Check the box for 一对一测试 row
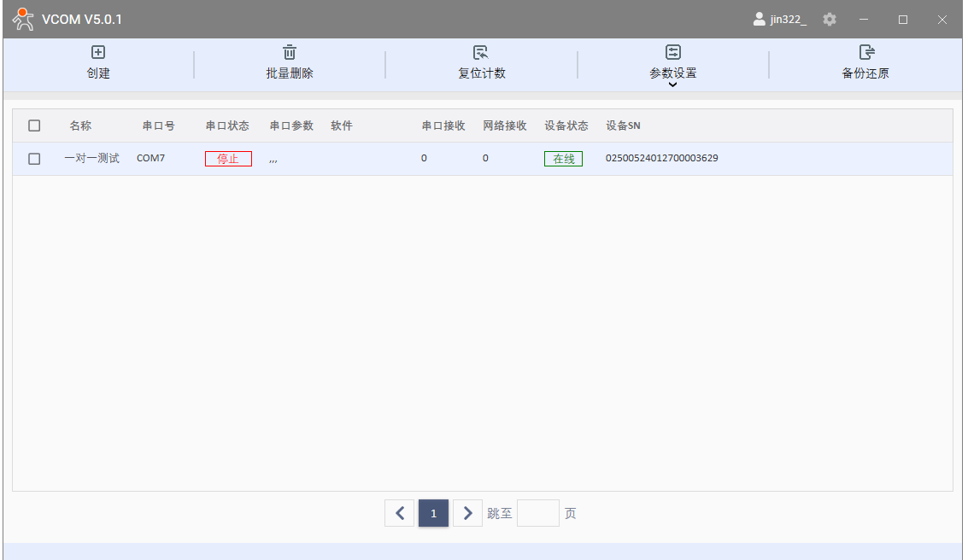Image resolution: width=968 pixels, height=560 pixels. click(34, 159)
